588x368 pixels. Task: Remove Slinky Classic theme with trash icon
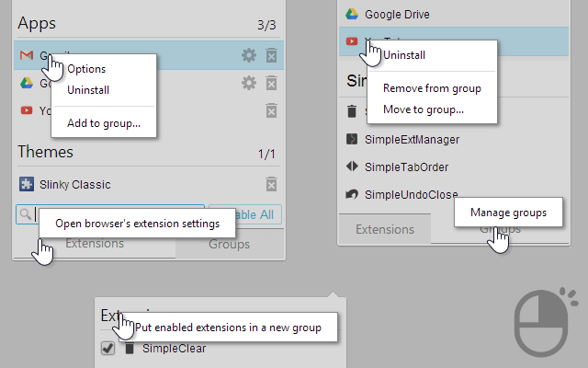pyautogui.click(x=271, y=183)
